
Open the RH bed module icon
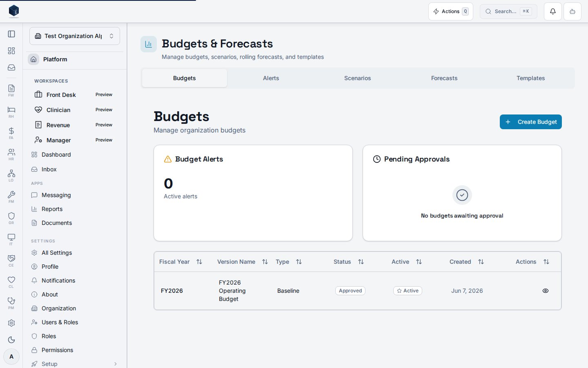(11, 112)
